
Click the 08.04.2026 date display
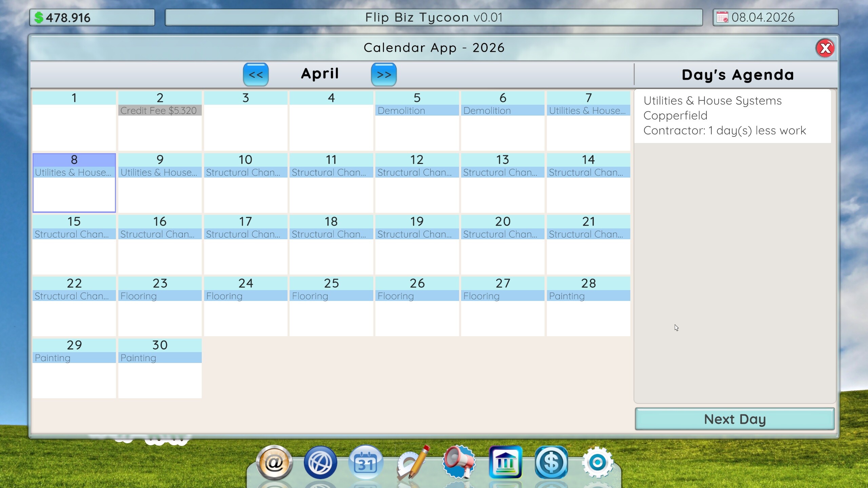click(x=763, y=17)
